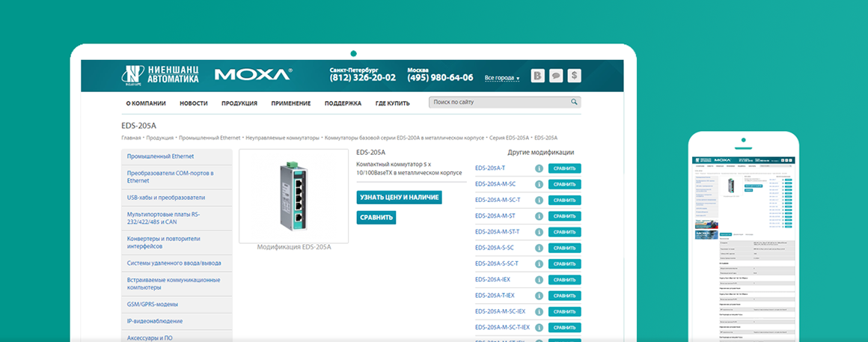Click the Неуправляемые коммутаторы breadcrumb link
This screenshot has width=868, height=342.
283,137
